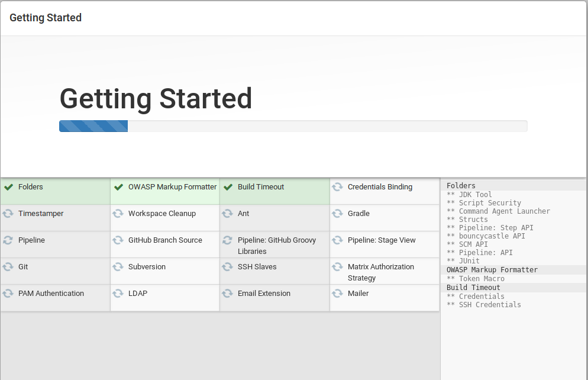This screenshot has height=380, width=588.
Task: Click the SCM API log entry
Action: tap(467, 244)
